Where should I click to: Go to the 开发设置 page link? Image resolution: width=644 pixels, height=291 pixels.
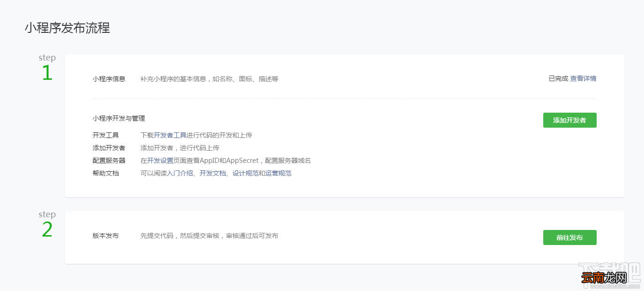[x=160, y=161]
